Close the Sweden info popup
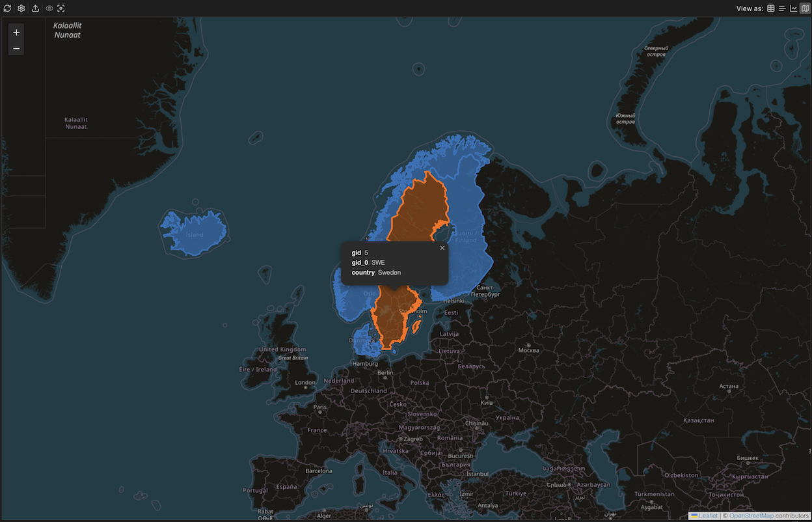This screenshot has height=522, width=812. point(442,248)
